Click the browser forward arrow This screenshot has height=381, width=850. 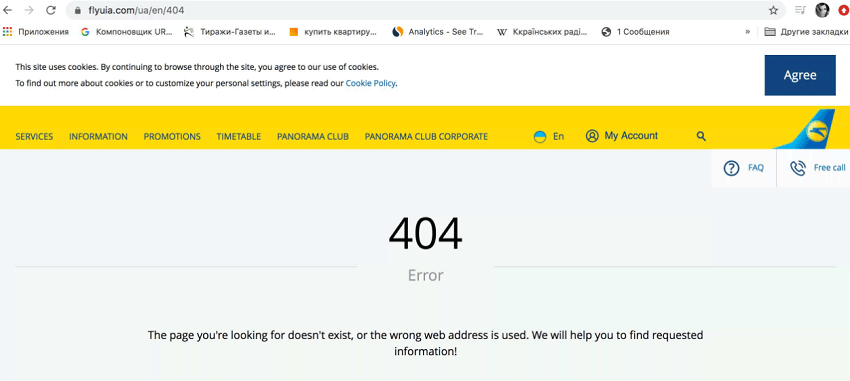(29, 10)
